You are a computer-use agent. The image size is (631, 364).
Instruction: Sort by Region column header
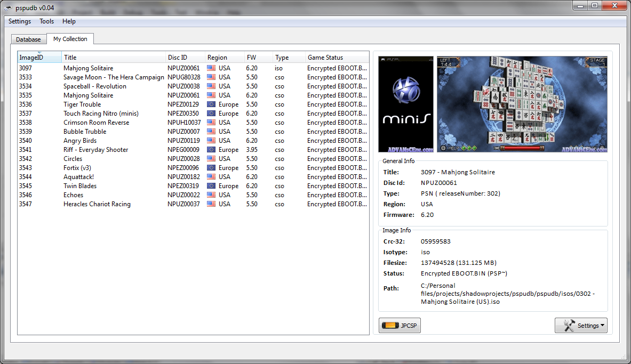pyautogui.click(x=225, y=57)
